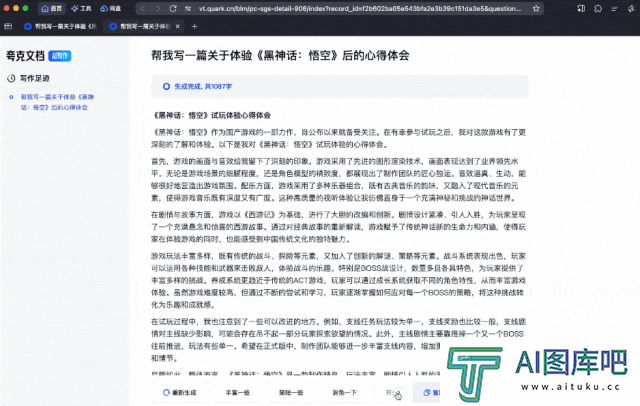Click the paragraph starting 在试玩过程中
Screen dimensions: 640x406
pos(338,340)
